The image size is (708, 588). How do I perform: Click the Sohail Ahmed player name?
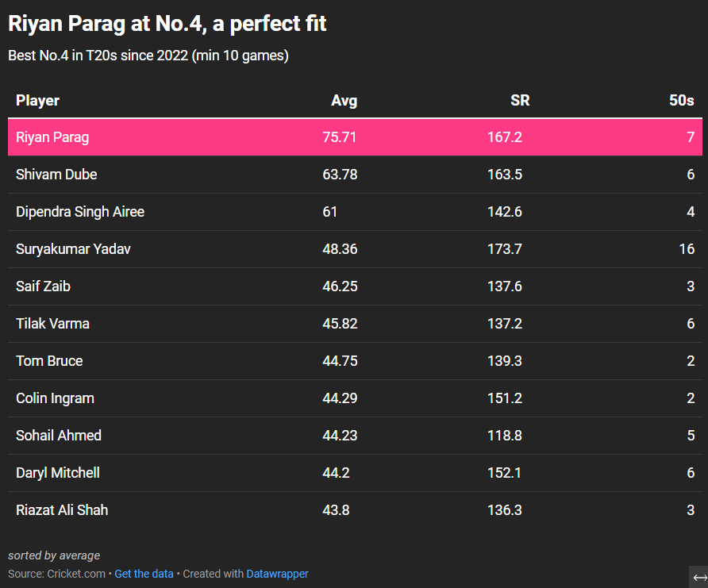click(59, 436)
